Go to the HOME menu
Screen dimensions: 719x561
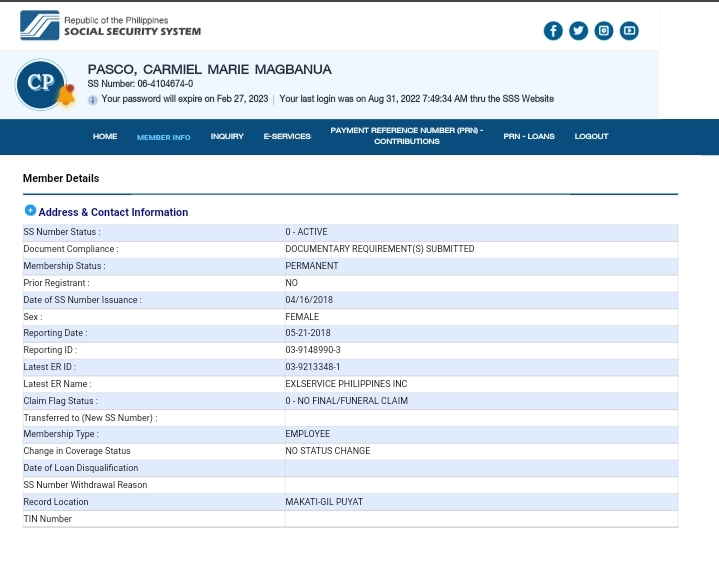(x=105, y=137)
